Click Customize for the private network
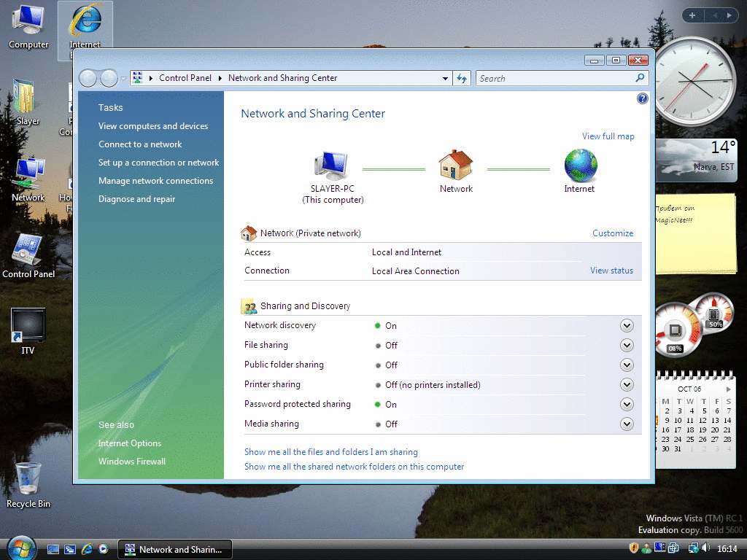Viewport: 747px width, 560px height. [x=613, y=233]
